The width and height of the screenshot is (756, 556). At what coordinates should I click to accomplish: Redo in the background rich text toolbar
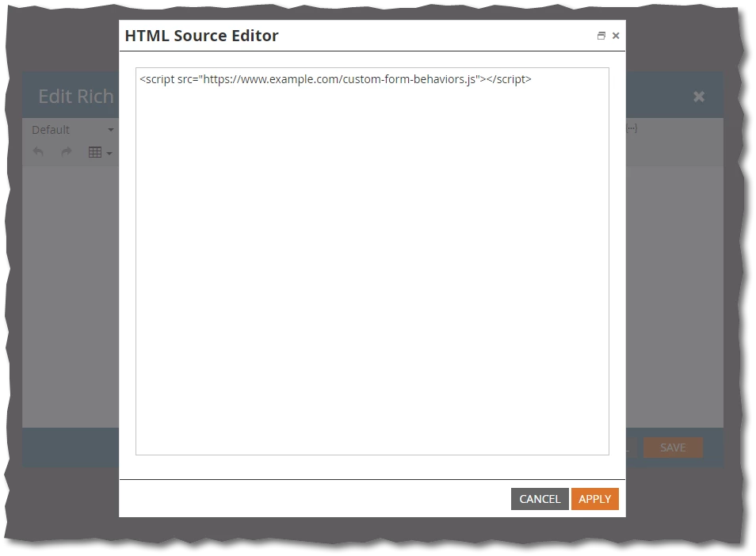pos(66,152)
